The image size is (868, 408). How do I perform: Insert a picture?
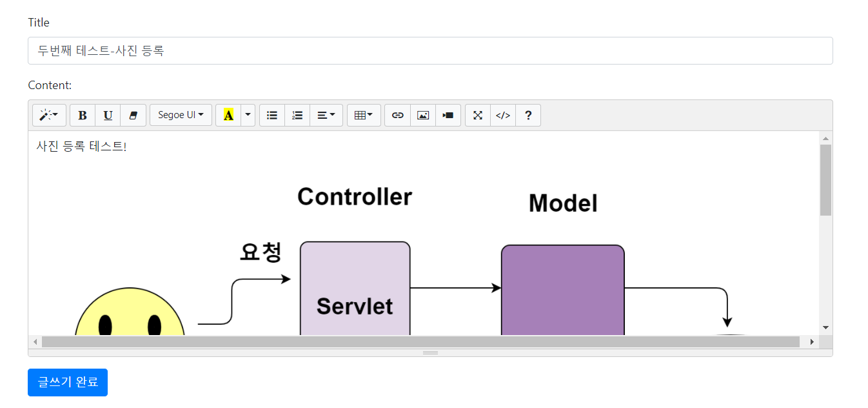[423, 116]
